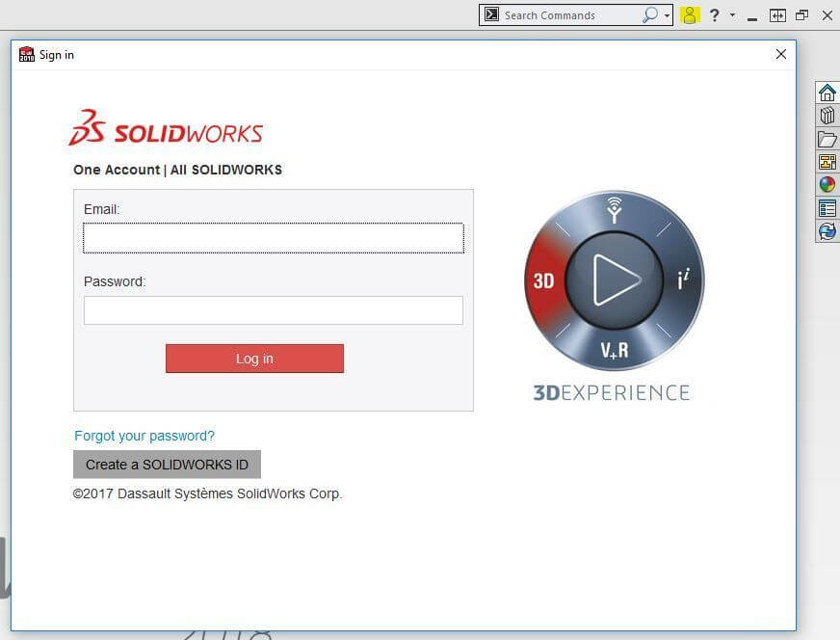Expand the search options dropdown arrow
Image resolution: width=840 pixels, height=640 pixels.
(x=667, y=15)
